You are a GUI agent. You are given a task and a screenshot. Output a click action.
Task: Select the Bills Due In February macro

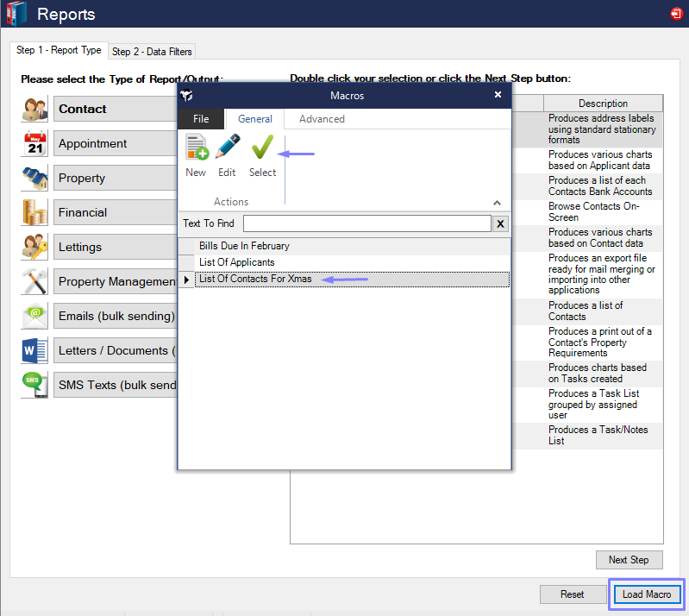(x=244, y=247)
